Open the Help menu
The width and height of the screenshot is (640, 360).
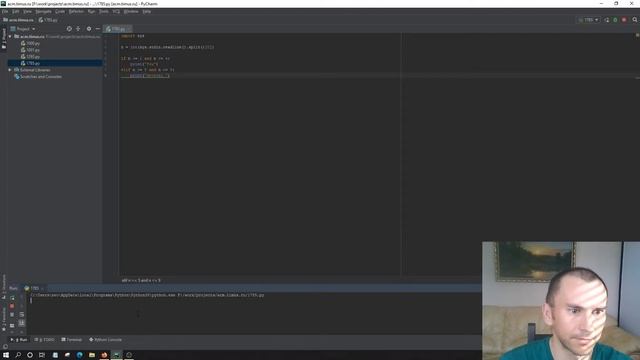(147, 11)
